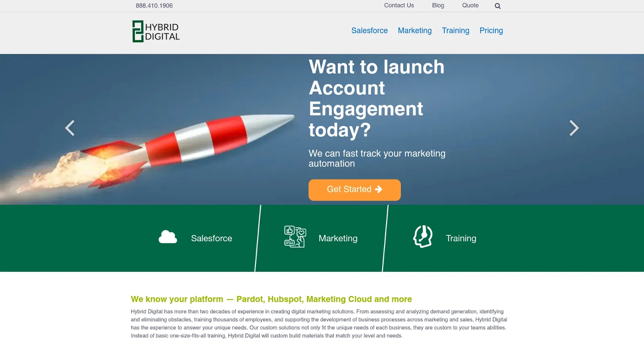Open the Salesforce menu item
The width and height of the screenshot is (644, 362).
click(369, 31)
